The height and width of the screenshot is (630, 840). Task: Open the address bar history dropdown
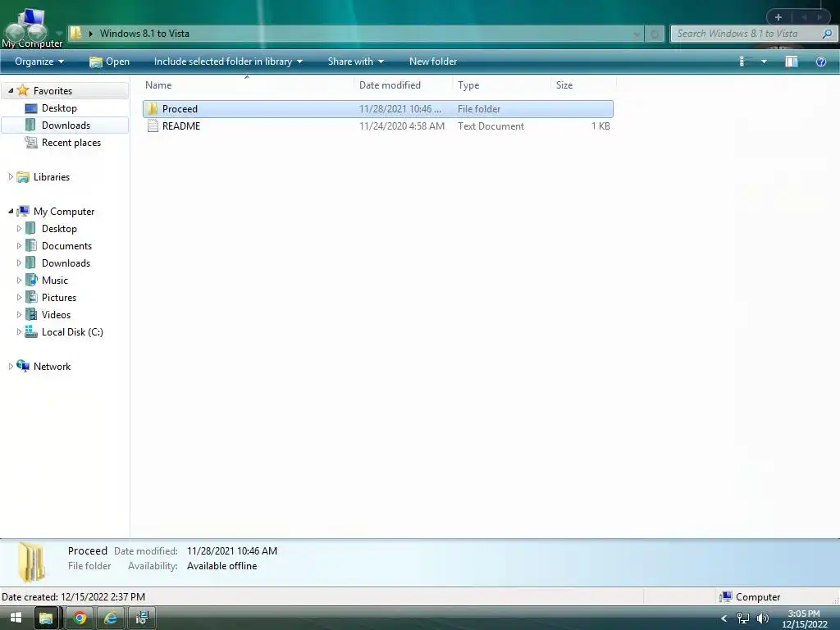[637, 34]
